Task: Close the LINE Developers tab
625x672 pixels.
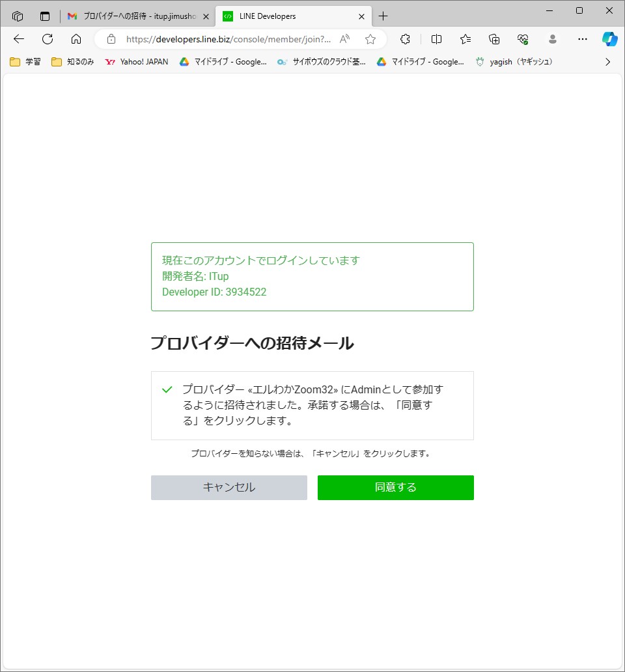Action: pos(361,16)
